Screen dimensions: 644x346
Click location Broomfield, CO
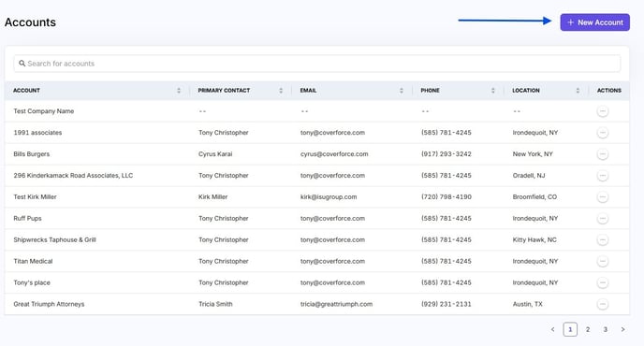[x=534, y=197]
